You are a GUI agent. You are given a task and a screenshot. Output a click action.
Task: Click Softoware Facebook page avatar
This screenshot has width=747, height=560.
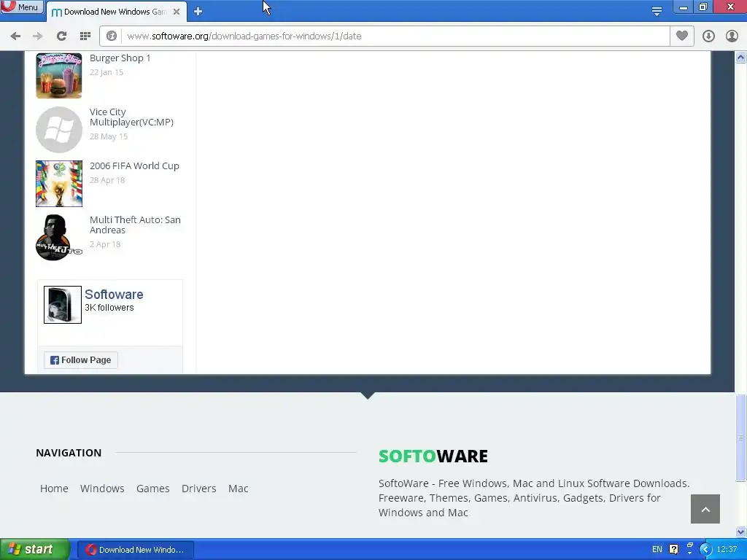[63, 305]
